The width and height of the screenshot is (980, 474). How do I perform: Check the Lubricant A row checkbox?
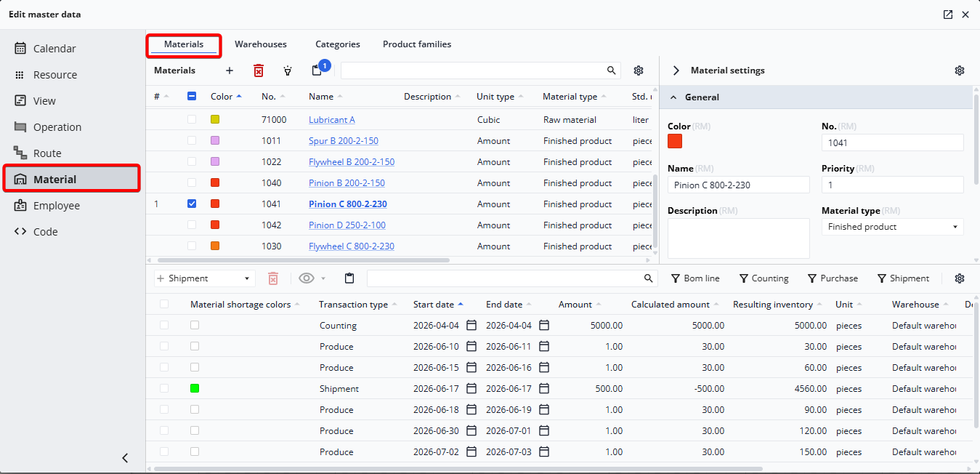tap(192, 120)
